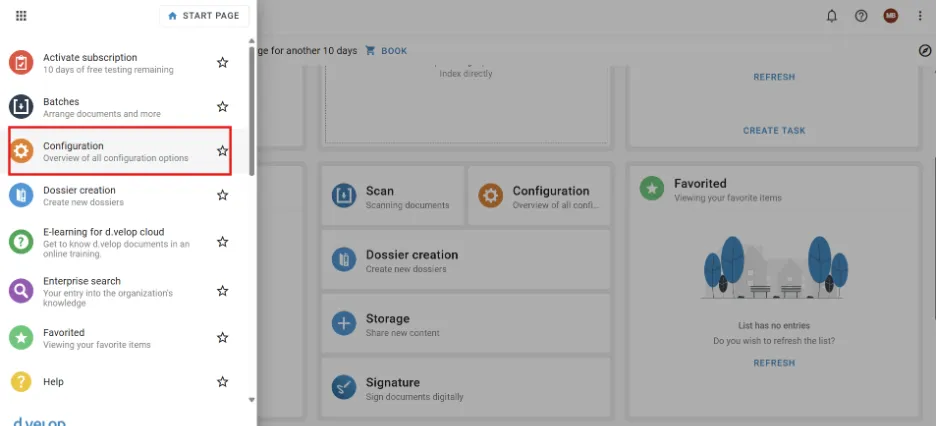This screenshot has width=936, height=426.
Task: Click the E-learning question mark icon
Action: [x=21, y=242]
